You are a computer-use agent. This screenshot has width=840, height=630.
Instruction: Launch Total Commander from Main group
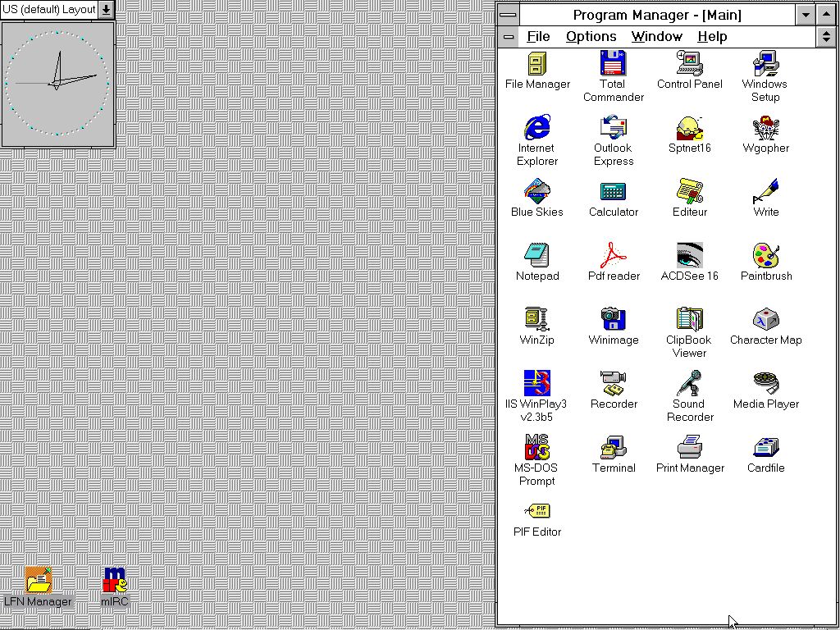point(613,64)
